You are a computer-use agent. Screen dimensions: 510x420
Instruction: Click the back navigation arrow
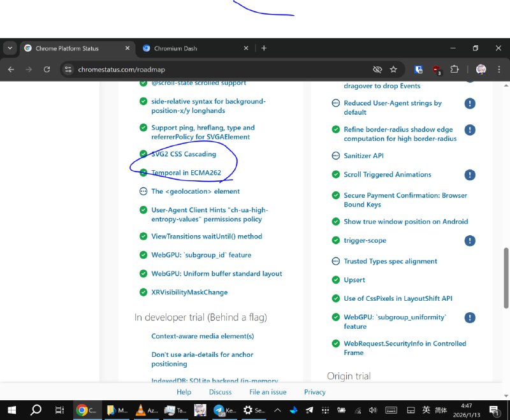(x=11, y=69)
